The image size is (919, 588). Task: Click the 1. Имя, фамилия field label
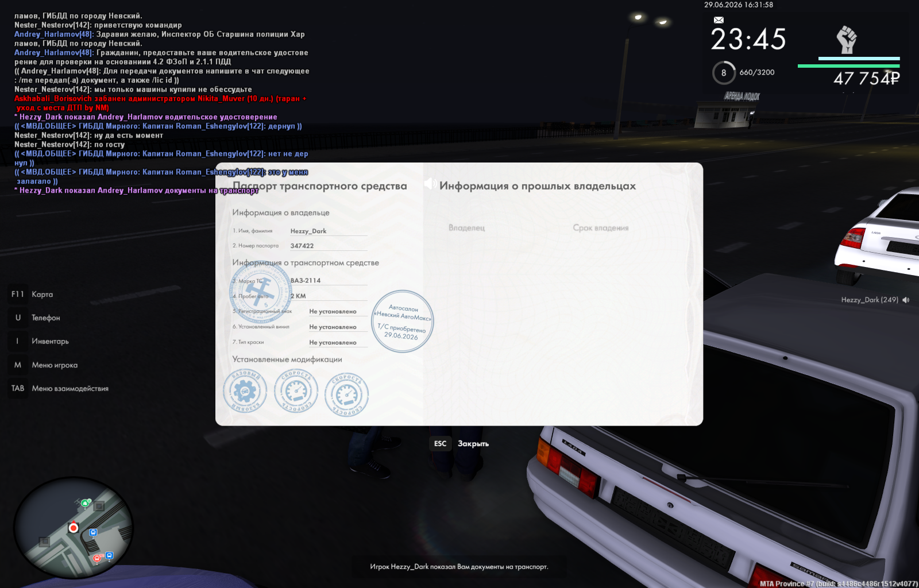tap(253, 231)
